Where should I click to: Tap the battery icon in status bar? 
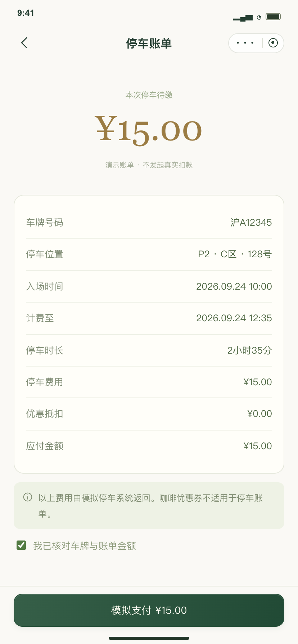coord(273,17)
